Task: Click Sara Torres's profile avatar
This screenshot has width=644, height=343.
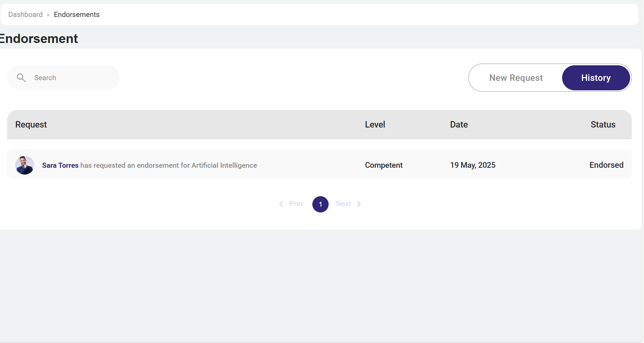Action: tap(25, 165)
